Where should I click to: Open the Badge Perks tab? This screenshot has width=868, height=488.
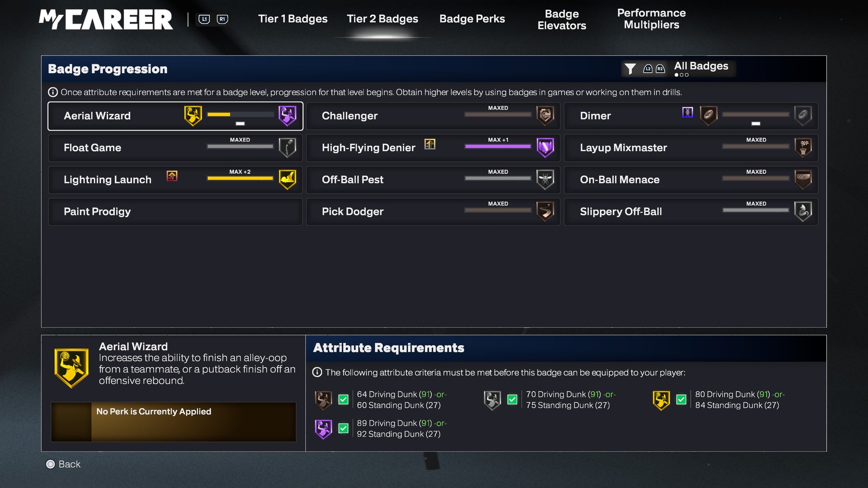472,19
